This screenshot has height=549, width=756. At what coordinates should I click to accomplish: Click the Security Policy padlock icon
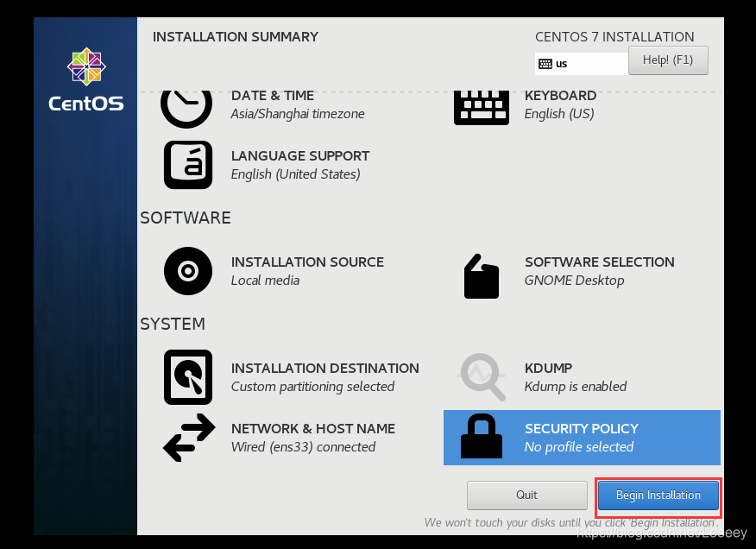tap(482, 436)
